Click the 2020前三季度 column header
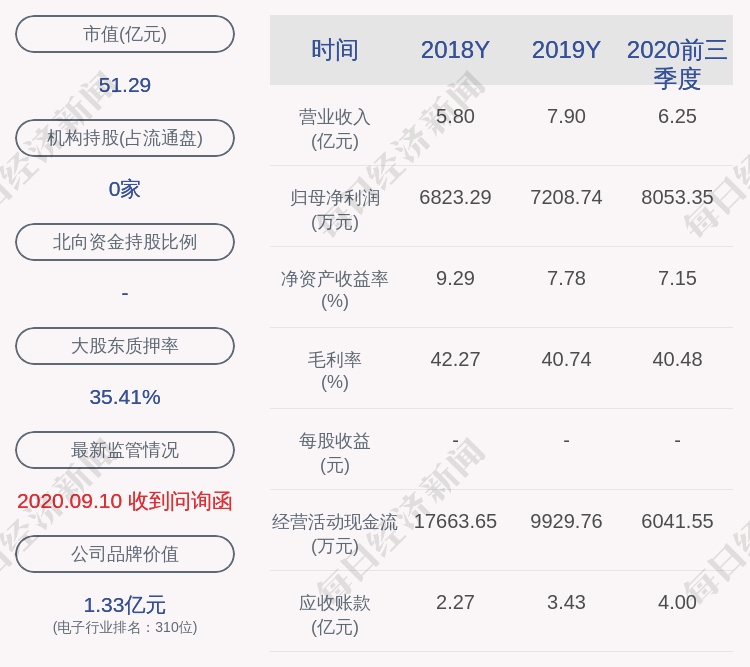 point(677,64)
